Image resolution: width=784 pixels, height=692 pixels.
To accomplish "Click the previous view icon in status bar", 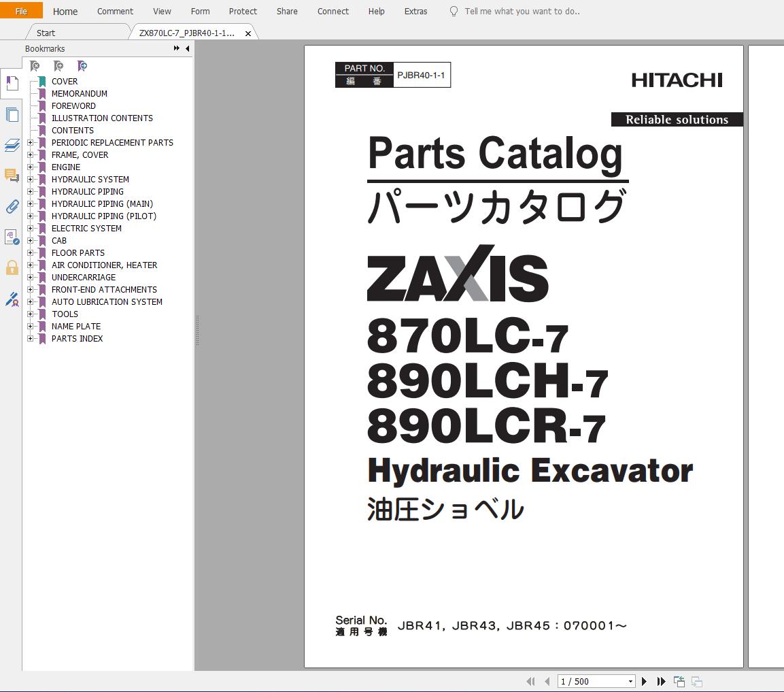I will (x=679, y=681).
